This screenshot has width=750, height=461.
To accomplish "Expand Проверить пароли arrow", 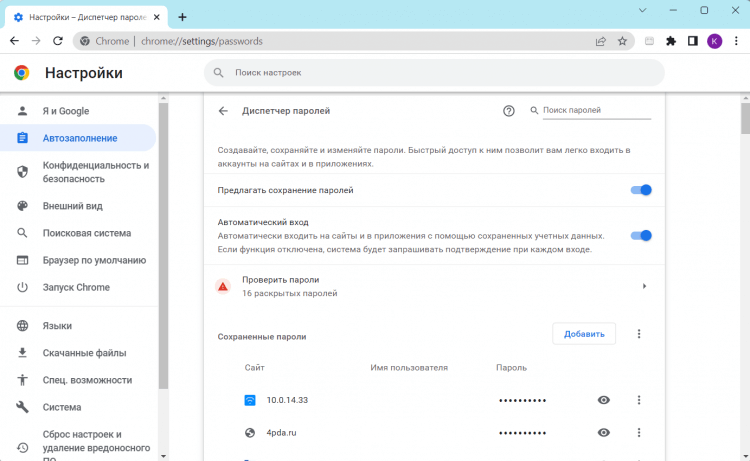I will coord(644,286).
